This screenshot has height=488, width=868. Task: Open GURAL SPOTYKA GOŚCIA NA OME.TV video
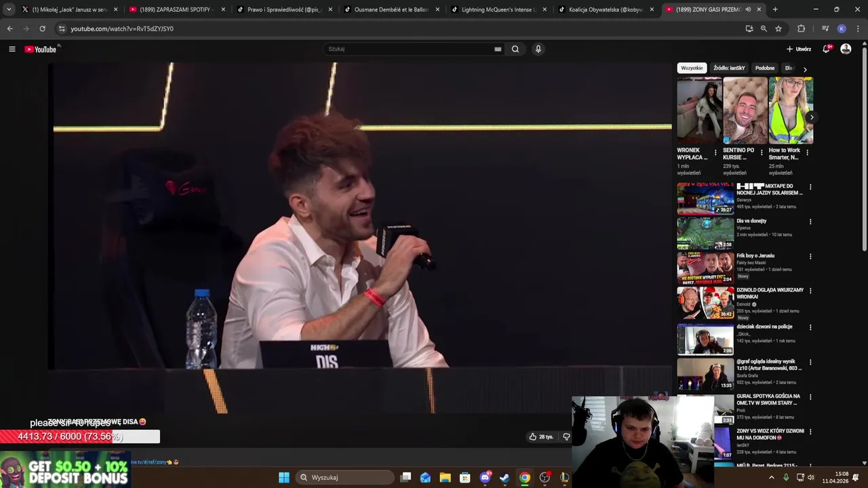pyautogui.click(x=769, y=399)
